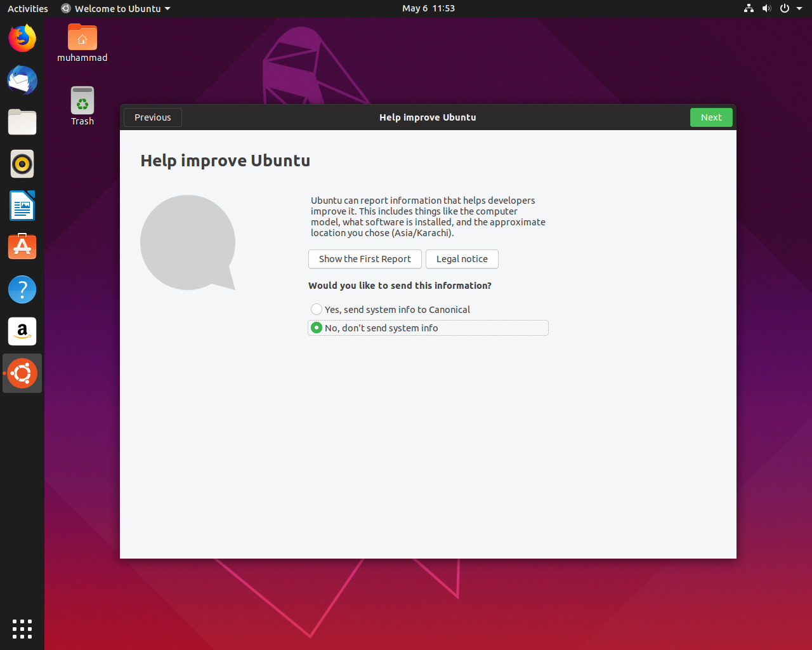Click the 'Would you like to send this information?' text
The height and width of the screenshot is (650, 812).
pyautogui.click(x=400, y=286)
